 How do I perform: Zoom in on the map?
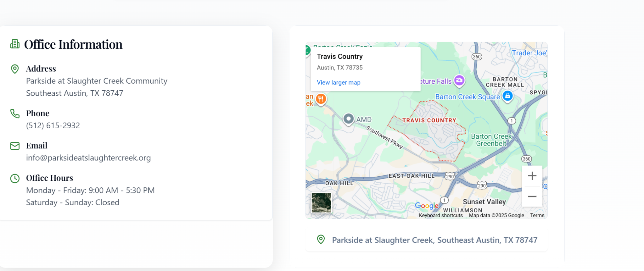coord(532,176)
